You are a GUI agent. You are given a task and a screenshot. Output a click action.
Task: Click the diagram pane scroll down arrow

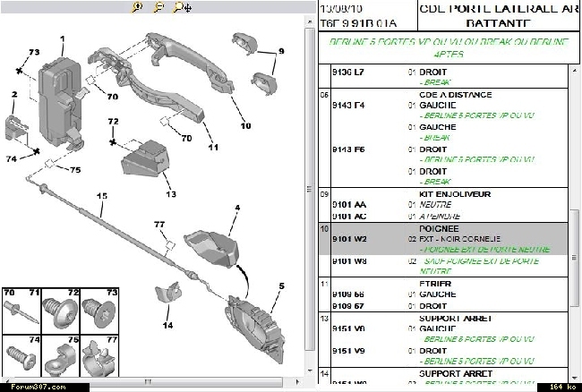(x=310, y=371)
